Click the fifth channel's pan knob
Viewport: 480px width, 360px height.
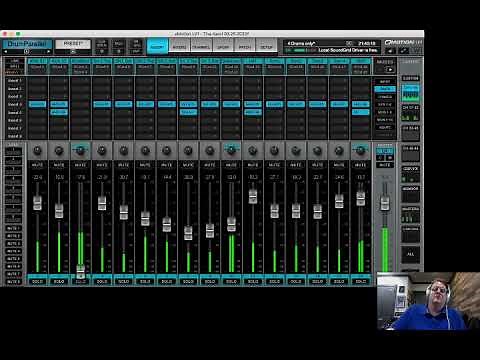click(x=124, y=151)
